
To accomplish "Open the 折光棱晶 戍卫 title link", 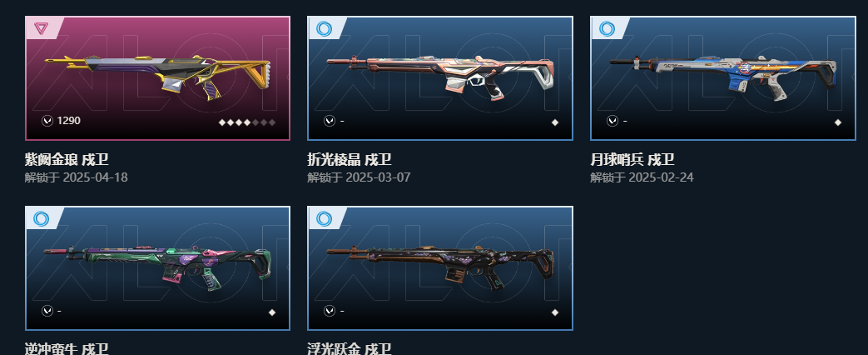I will pos(350,160).
